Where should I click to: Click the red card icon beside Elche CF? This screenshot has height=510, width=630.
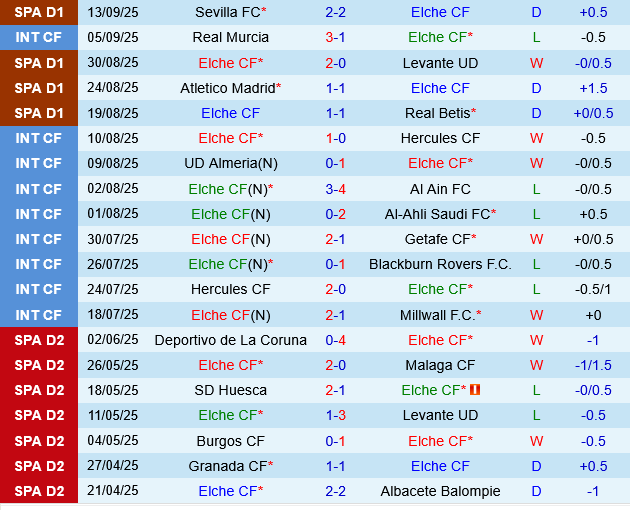[x=475, y=390]
